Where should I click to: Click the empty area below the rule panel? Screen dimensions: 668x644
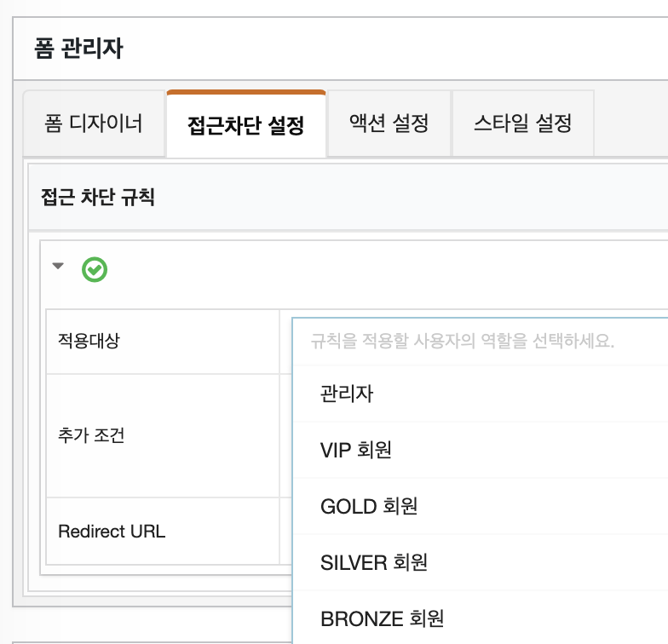[x=149, y=624]
